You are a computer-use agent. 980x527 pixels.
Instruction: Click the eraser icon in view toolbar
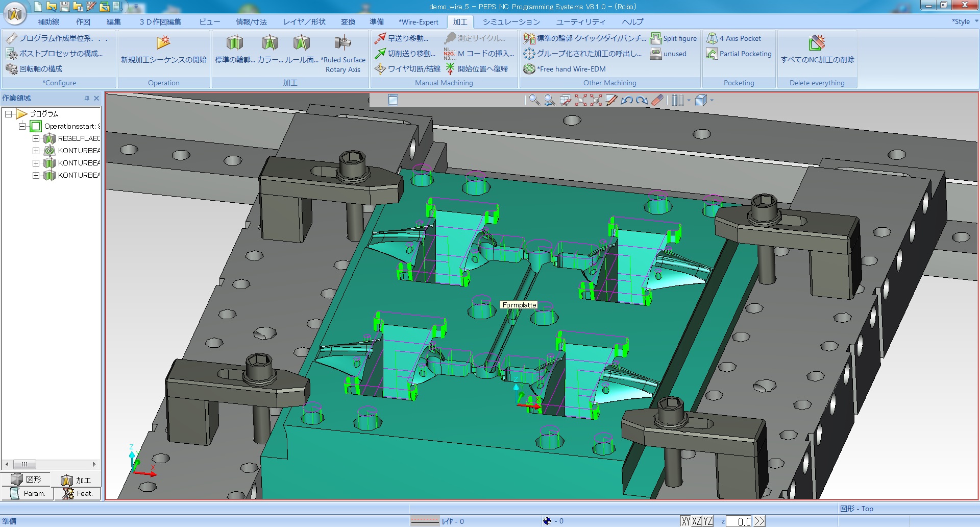(657, 101)
